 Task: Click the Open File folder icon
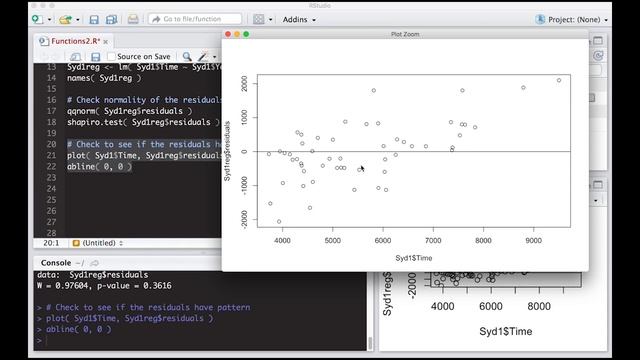coord(65,19)
